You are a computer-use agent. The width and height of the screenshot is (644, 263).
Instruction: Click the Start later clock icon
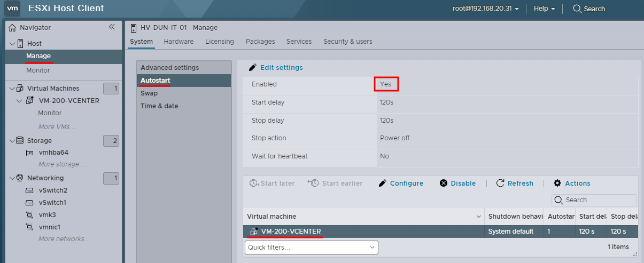(254, 183)
